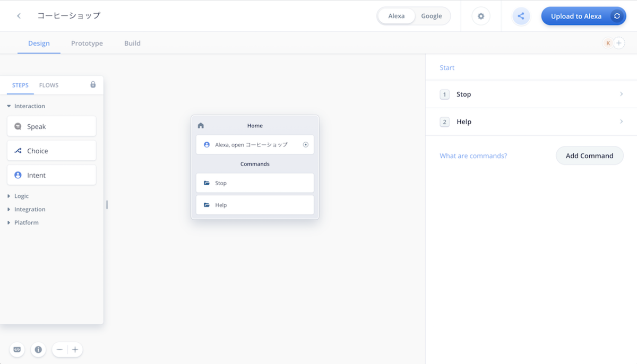
Task: Click the folder icon of Stop command
Action: tap(207, 183)
